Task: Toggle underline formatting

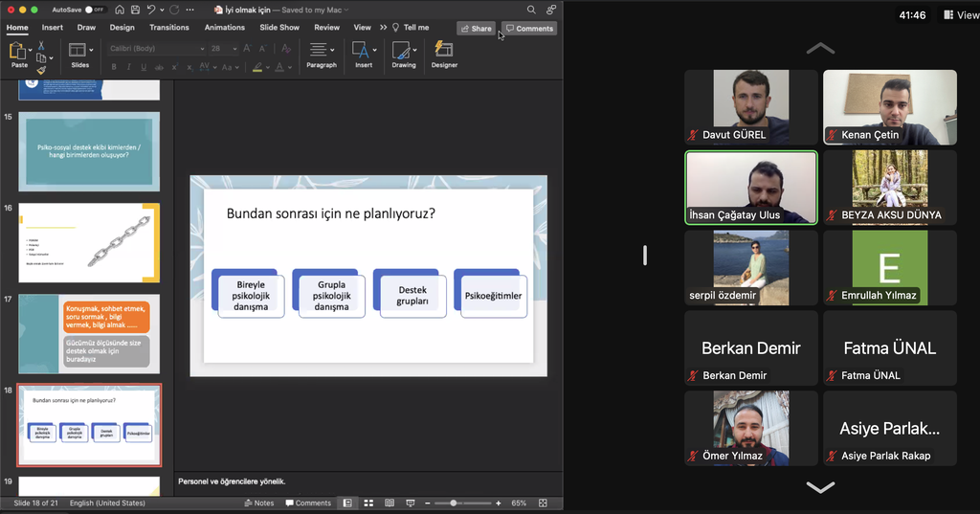Action: pos(144,67)
